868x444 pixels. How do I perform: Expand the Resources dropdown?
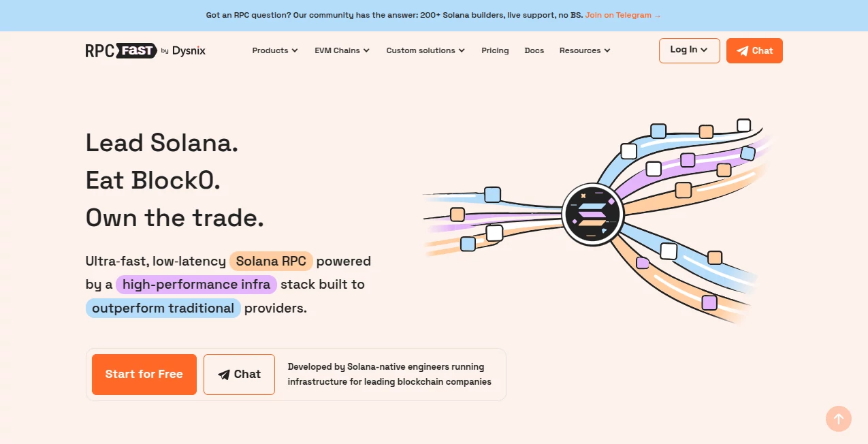pyautogui.click(x=585, y=50)
